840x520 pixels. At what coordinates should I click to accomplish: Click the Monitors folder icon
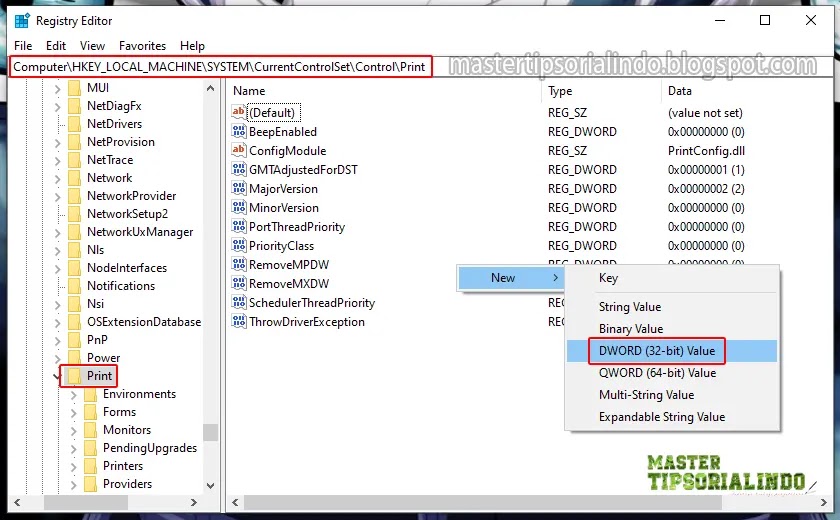coord(91,429)
